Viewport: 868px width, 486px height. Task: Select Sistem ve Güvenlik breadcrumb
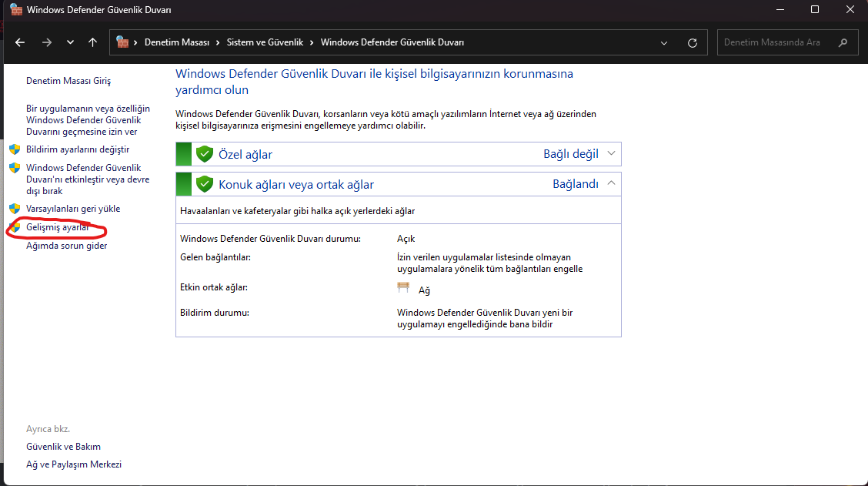(265, 42)
